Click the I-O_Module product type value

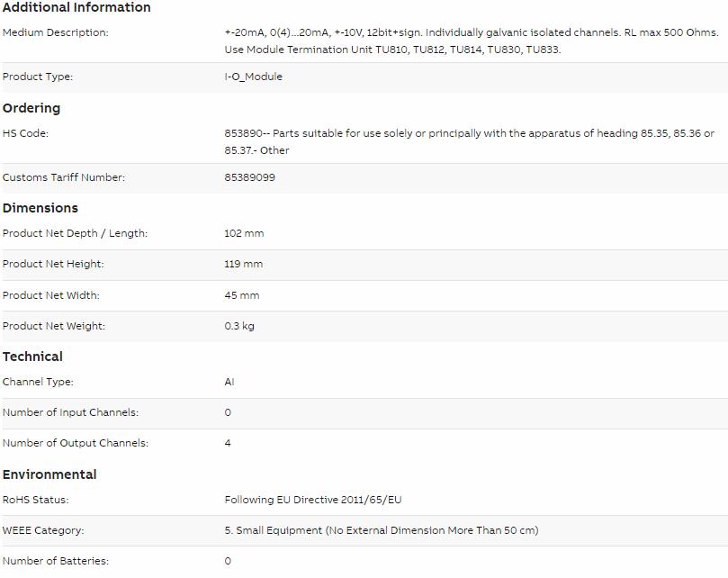click(x=253, y=77)
